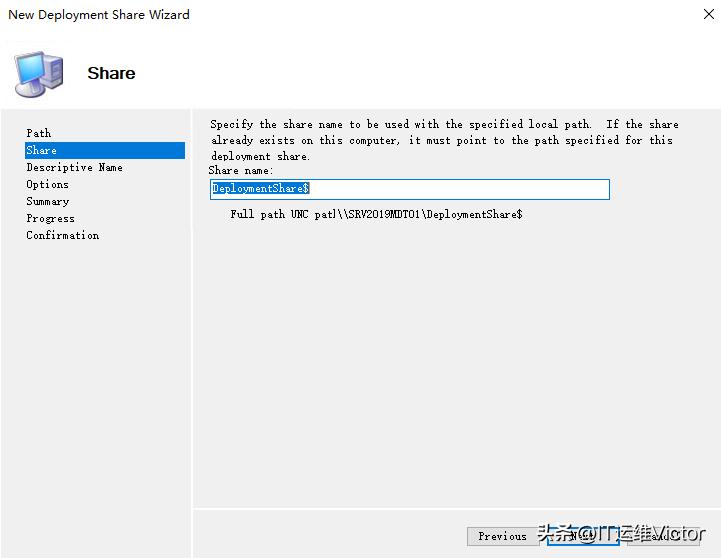Click the 'Share name:' label
The width and height of the screenshot is (721, 558).
click(240, 171)
